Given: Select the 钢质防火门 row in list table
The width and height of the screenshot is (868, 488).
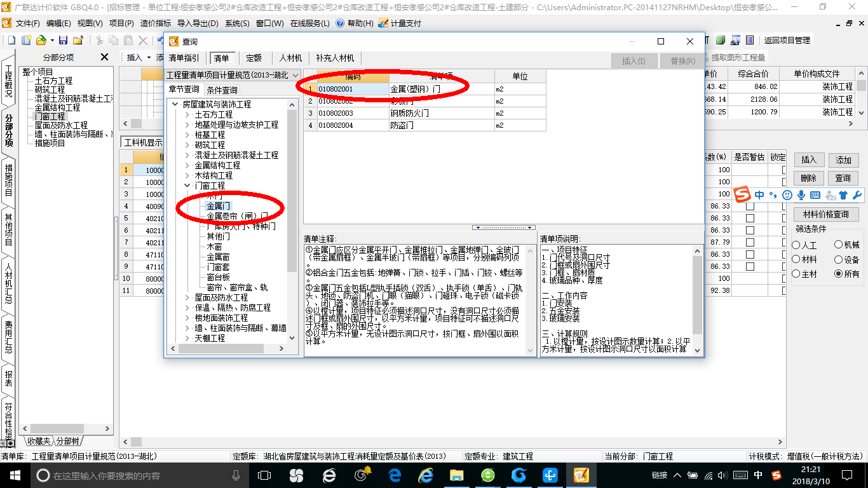Looking at the screenshot, I should pos(424,113).
